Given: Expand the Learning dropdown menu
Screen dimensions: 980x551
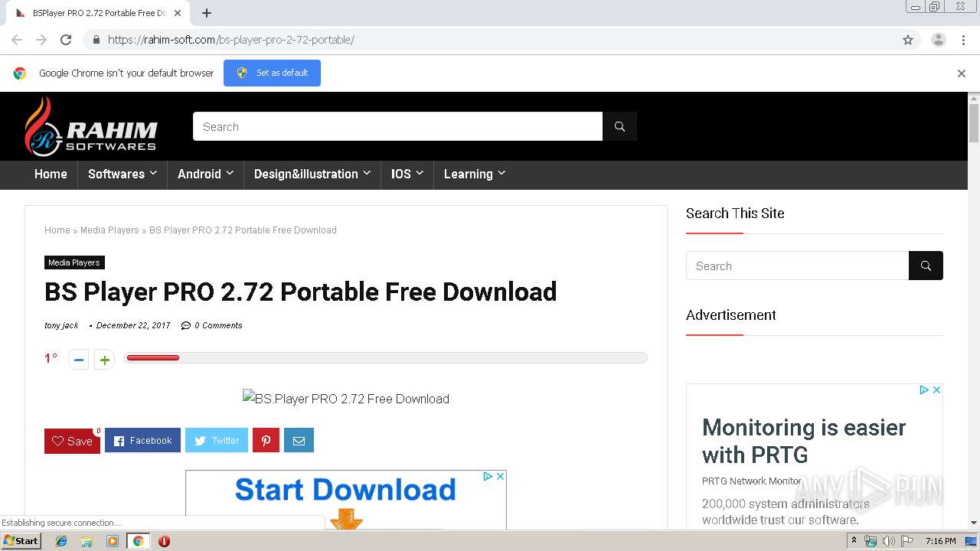Looking at the screenshot, I should coord(475,174).
